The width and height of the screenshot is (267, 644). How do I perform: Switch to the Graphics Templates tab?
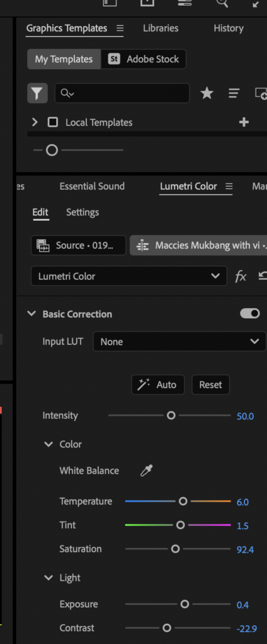(67, 28)
